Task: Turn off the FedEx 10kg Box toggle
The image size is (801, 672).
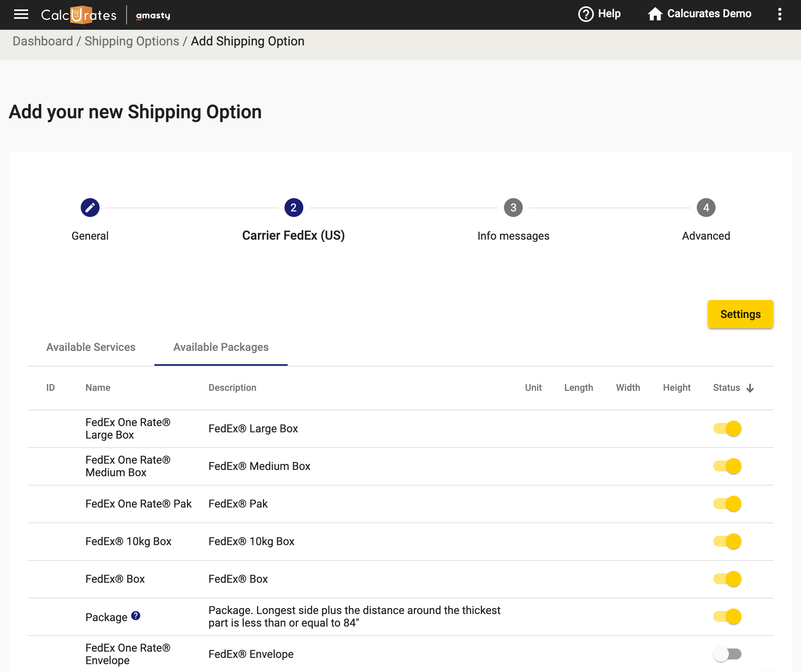Action: [727, 541]
